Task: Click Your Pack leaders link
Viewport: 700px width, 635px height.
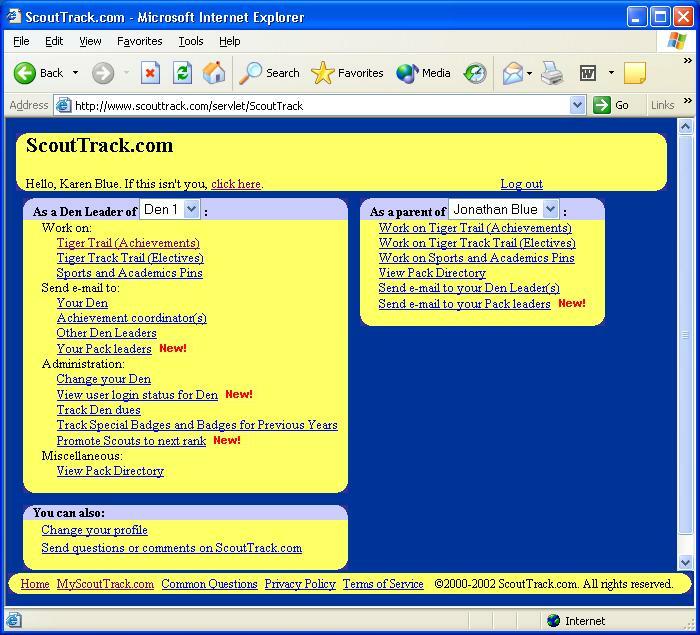Action: coord(104,349)
